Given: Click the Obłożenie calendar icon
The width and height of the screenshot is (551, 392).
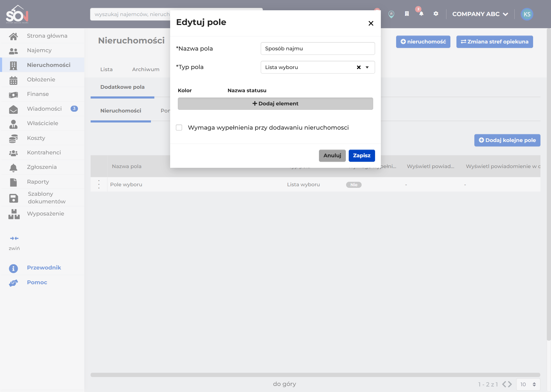Looking at the screenshot, I should [x=13, y=80].
